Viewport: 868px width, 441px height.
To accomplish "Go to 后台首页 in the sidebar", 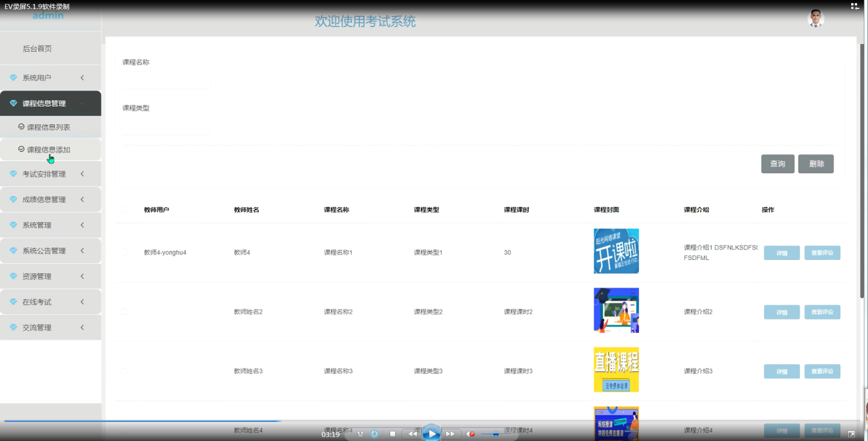I will pos(37,48).
